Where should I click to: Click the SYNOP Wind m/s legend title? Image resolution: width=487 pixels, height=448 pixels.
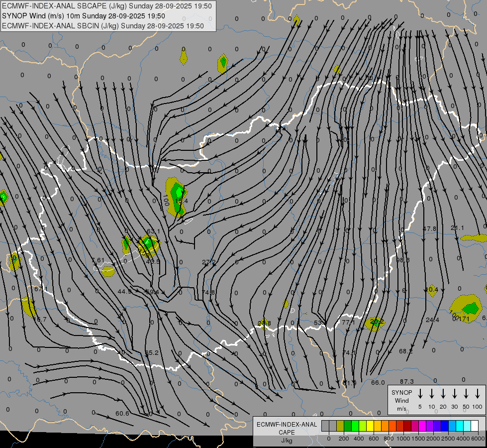(x=401, y=401)
